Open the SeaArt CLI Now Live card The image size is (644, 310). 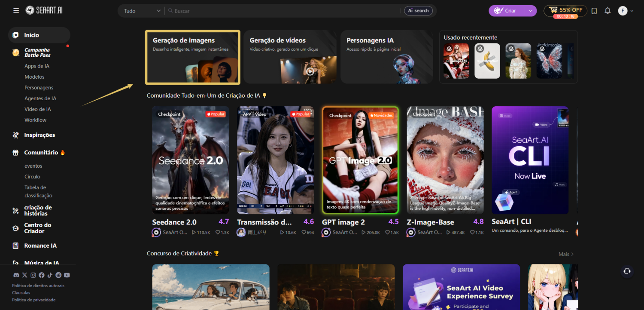coord(530,160)
